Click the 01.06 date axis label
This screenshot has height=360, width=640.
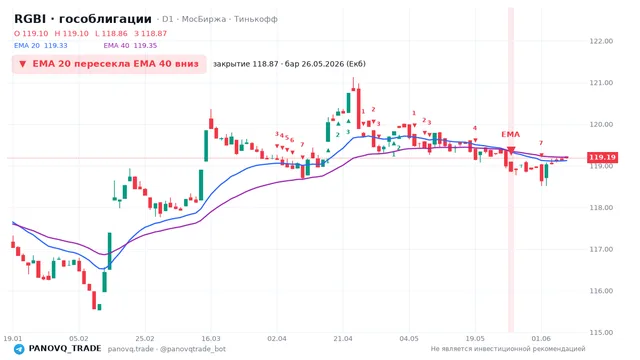541,338
